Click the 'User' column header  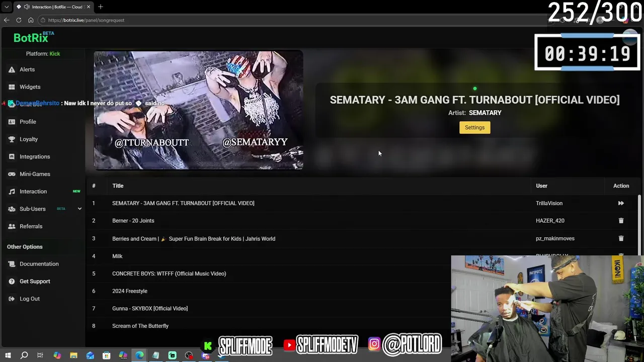(x=541, y=186)
